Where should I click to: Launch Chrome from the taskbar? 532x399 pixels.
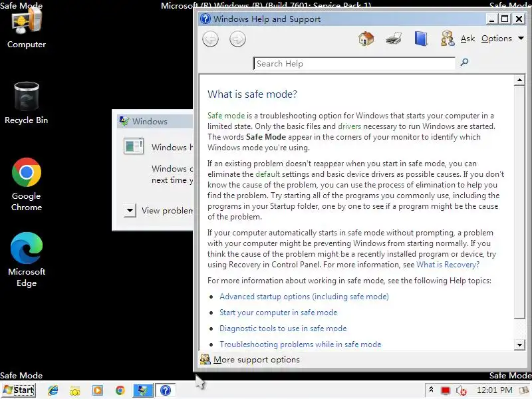coord(120,390)
